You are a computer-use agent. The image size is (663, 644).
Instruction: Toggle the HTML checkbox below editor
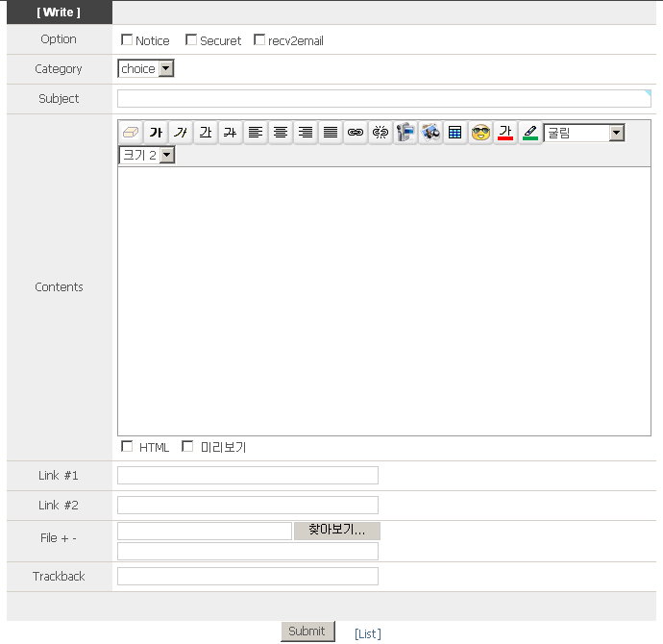(127, 447)
